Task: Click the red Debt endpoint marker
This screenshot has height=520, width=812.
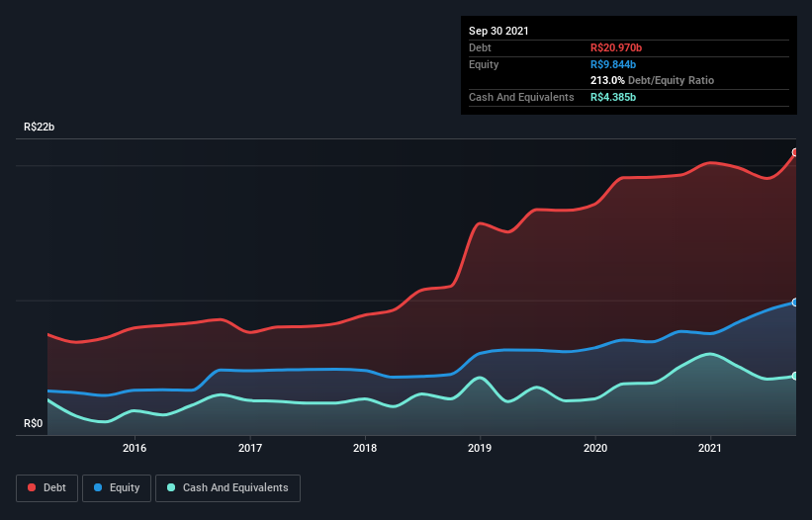Action: click(x=795, y=152)
